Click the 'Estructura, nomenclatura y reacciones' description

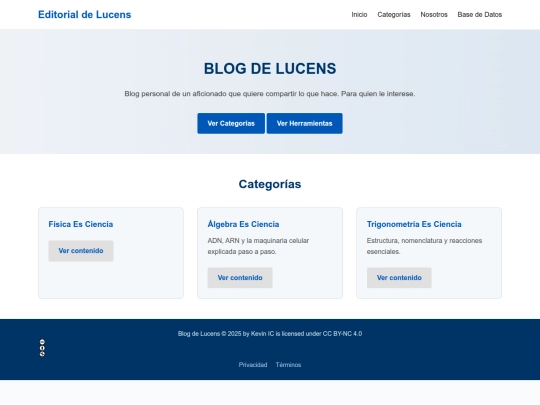[x=424, y=246]
